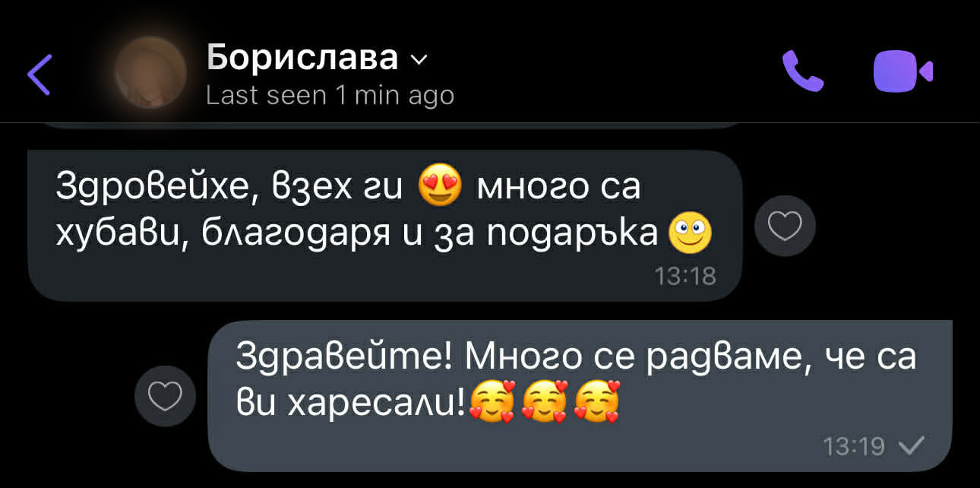Tap the first smiling-hearts emoji after харесали
980x488 pixels.
(492, 401)
